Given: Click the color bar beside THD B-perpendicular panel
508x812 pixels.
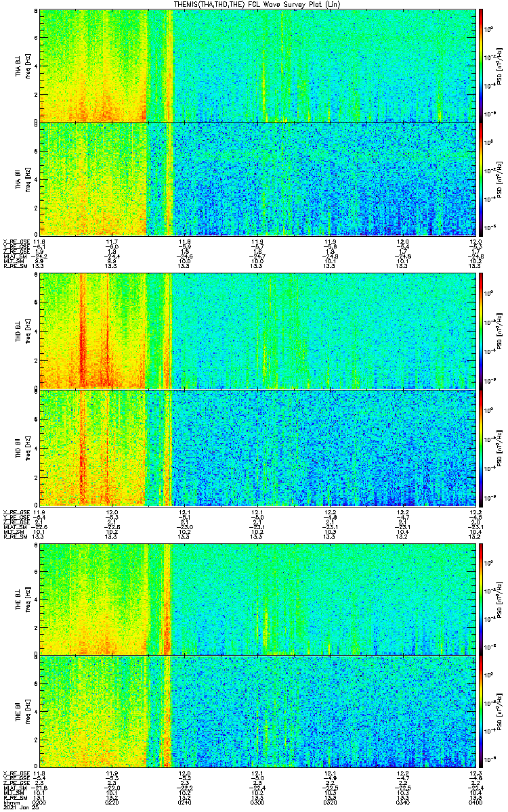Looking at the screenshot, I should pyautogui.click(x=481, y=331).
